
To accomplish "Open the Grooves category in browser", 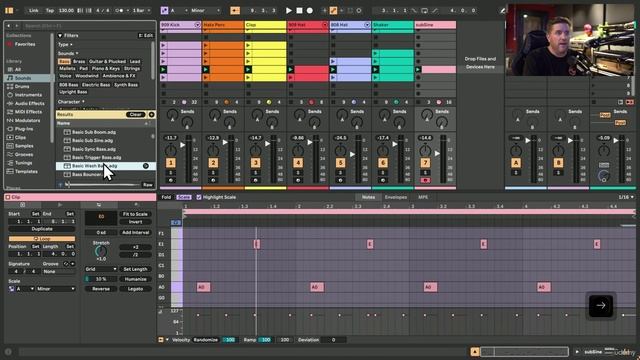I will 24,155.
